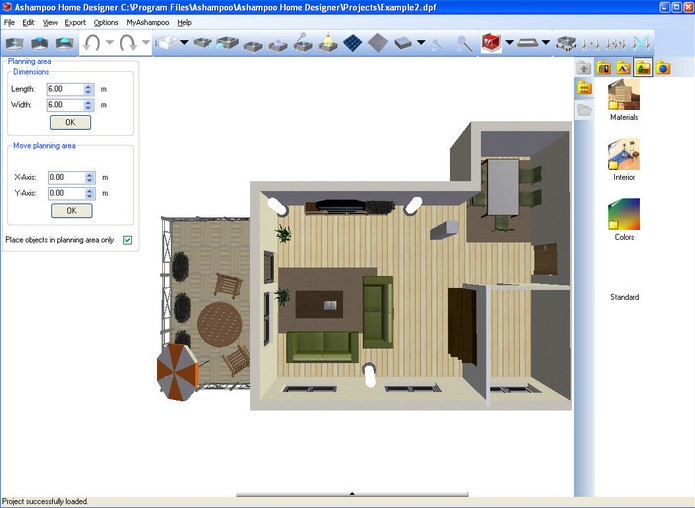
Task: Open the View menu
Action: coord(50,22)
